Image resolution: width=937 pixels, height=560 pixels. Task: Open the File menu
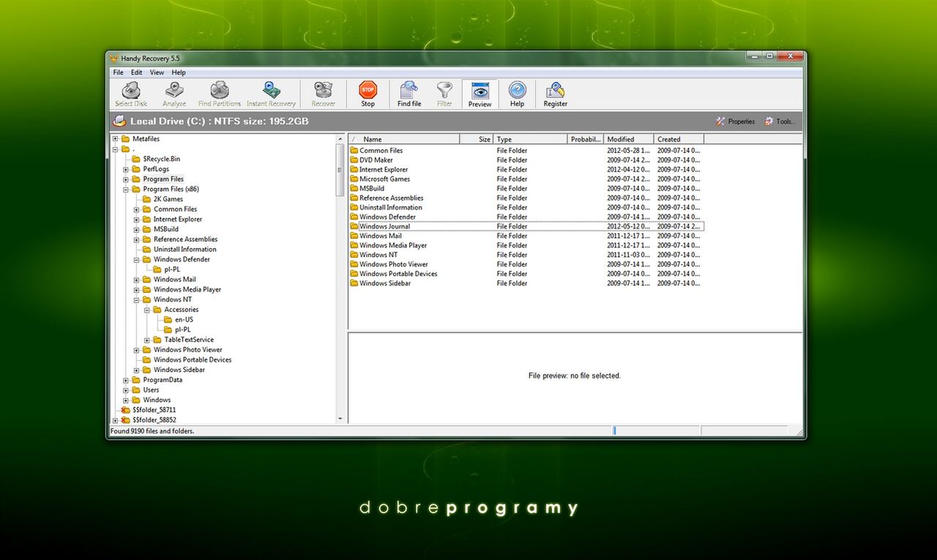click(x=119, y=72)
